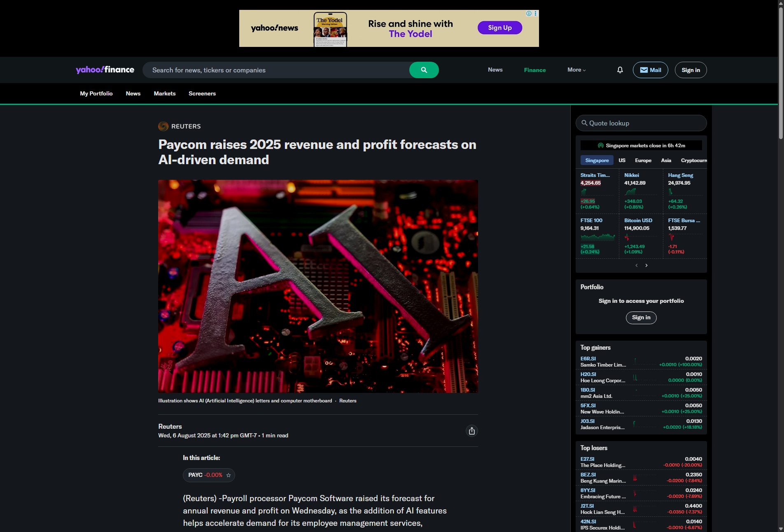
Task: Click in the main search input field
Action: click(x=276, y=70)
